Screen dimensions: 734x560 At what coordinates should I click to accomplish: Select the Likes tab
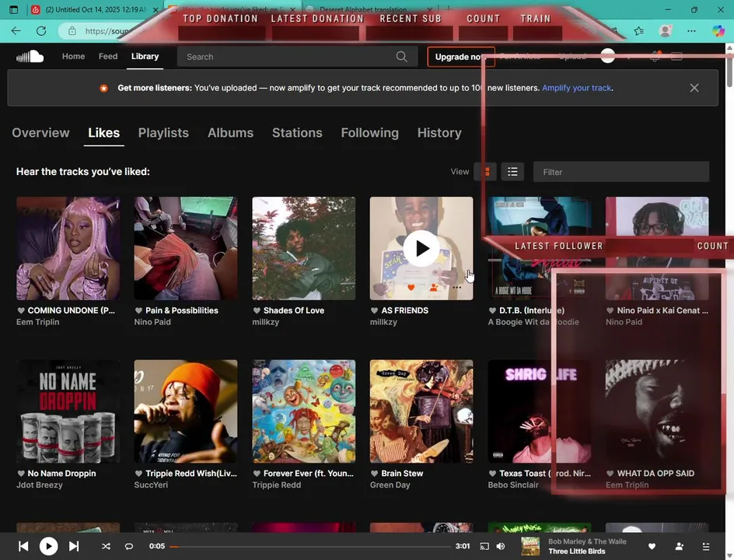104,133
